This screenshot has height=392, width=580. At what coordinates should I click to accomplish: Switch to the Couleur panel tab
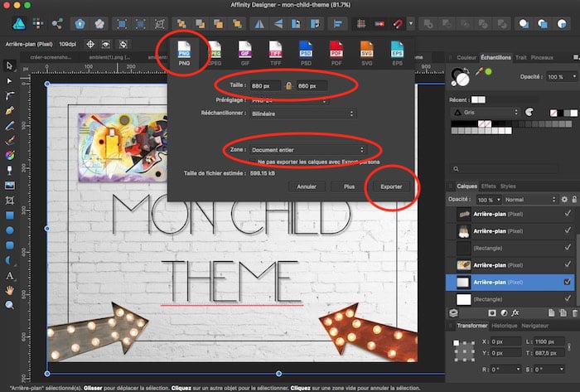click(466, 58)
